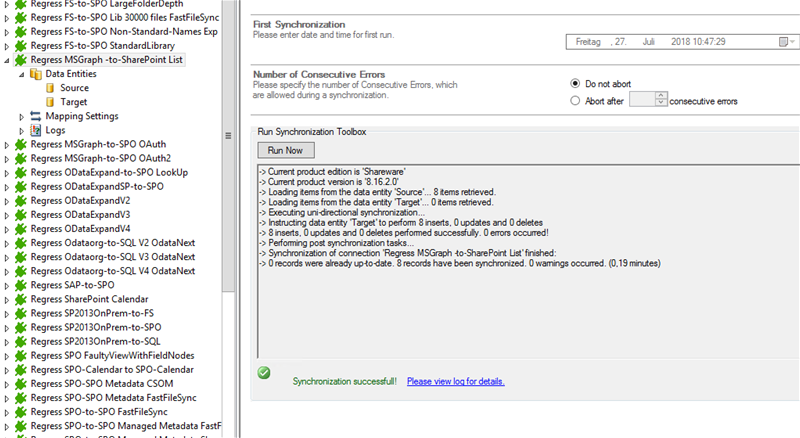800x438 pixels.
Task: Click the Target data entity icon
Action: [x=50, y=102]
